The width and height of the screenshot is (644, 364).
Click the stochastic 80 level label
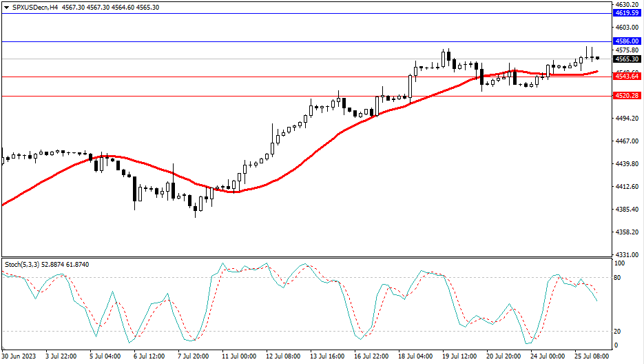click(x=618, y=278)
